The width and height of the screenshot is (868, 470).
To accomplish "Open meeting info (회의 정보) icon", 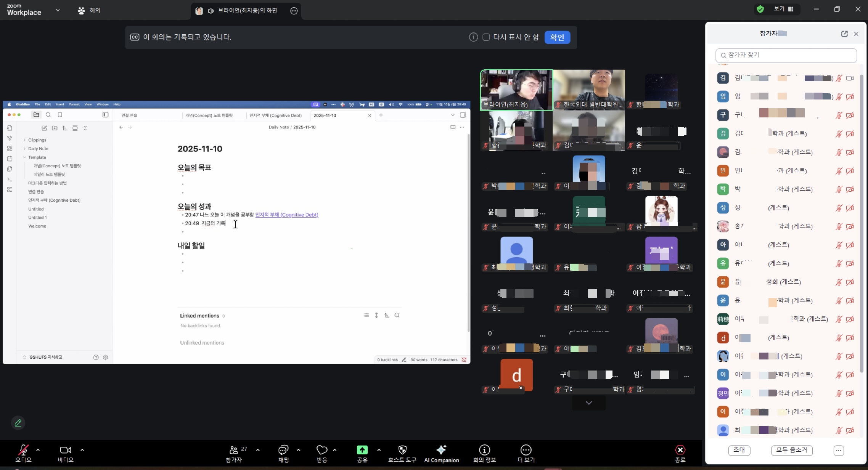I will pos(484,450).
